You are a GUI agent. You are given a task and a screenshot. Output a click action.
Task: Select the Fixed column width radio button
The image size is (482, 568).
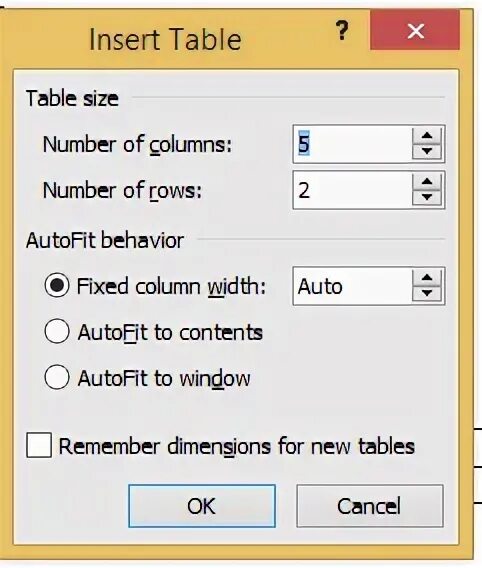(x=57, y=285)
